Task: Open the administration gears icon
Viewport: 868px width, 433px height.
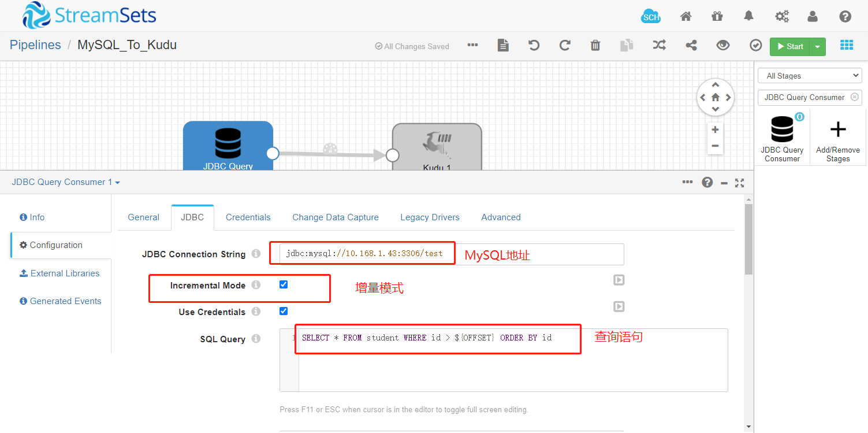Action: pyautogui.click(x=782, y=16)
